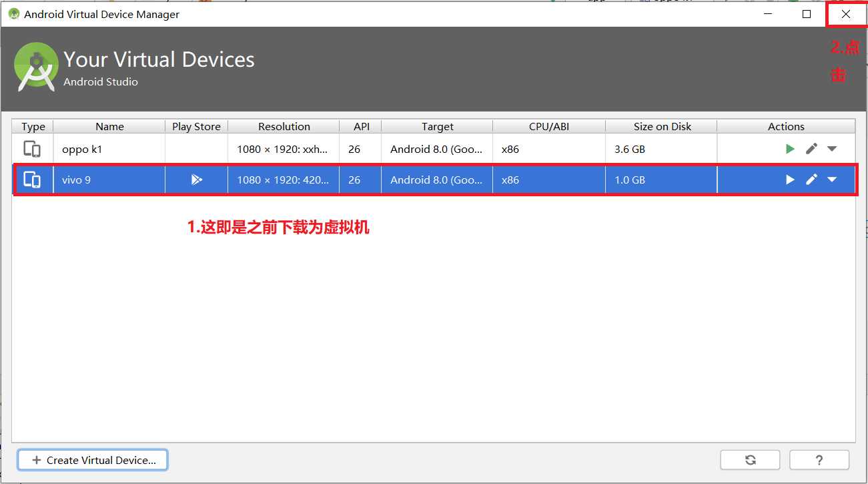868x484 pixels.
Task: Sort by the Target column header
Action: point(437,126)
